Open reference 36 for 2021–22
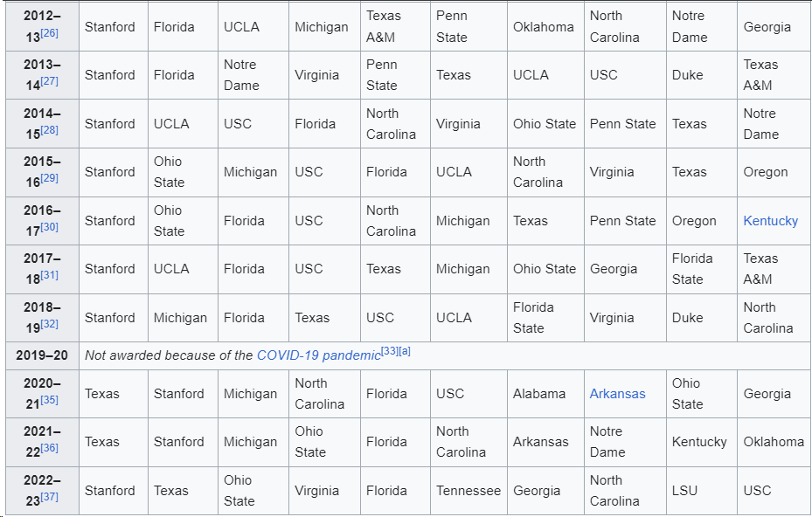Viewport: 812px width, 517px height. tap(49, 449)
